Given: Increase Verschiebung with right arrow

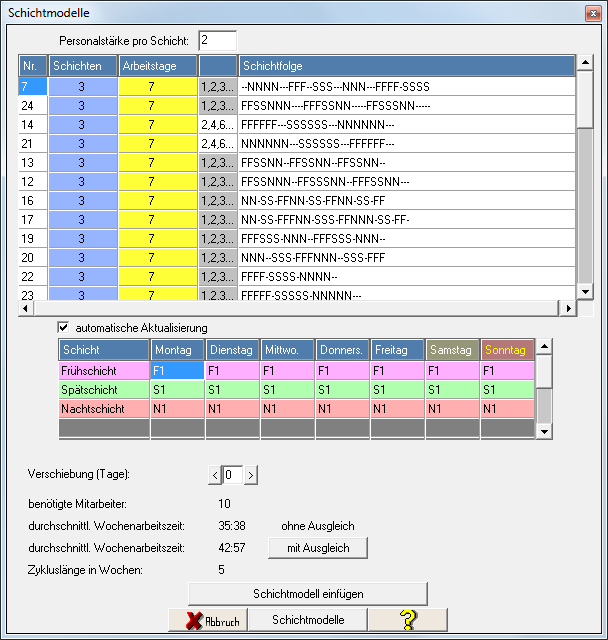Looking at the screenshot, I should [x=251, y=475].
